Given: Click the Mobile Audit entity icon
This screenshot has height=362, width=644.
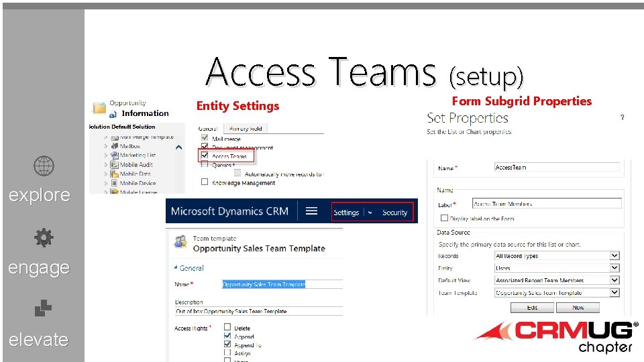Looking at the screenshot, I should pyautogui.click(x=115, y=165).
